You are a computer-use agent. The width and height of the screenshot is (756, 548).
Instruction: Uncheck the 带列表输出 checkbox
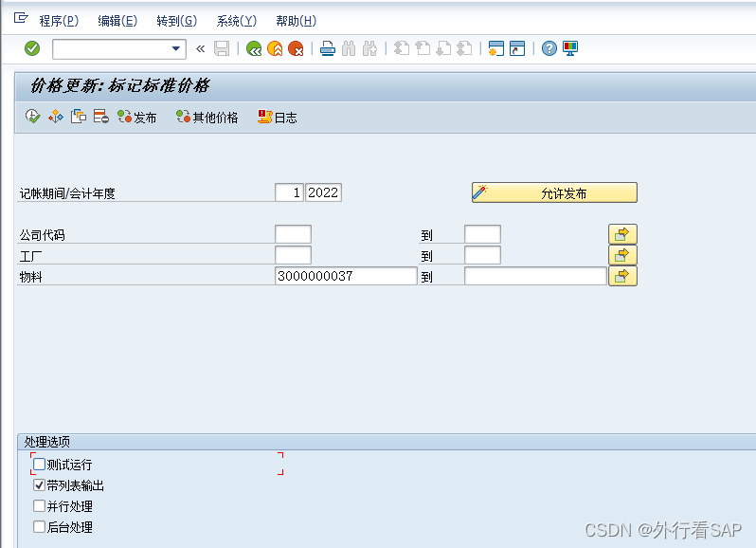(39, 484)
